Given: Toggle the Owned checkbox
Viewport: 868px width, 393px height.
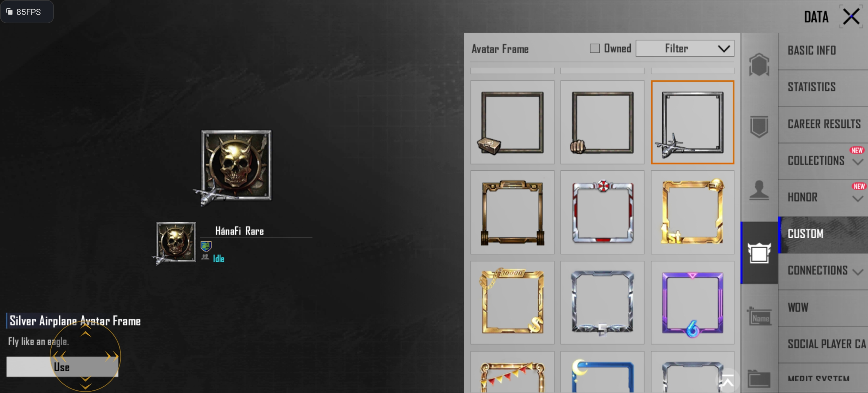Looking at the screenshot, I should (595, 48).
